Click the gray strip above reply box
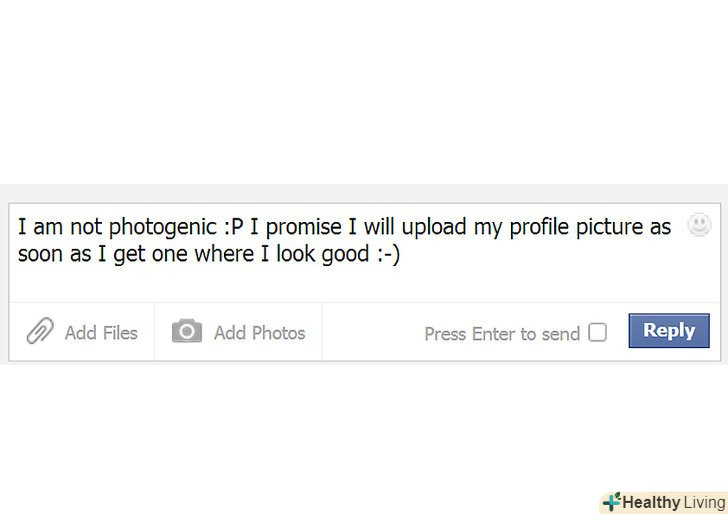This screenshot has height=514, width=728. [x=364, y=193]
